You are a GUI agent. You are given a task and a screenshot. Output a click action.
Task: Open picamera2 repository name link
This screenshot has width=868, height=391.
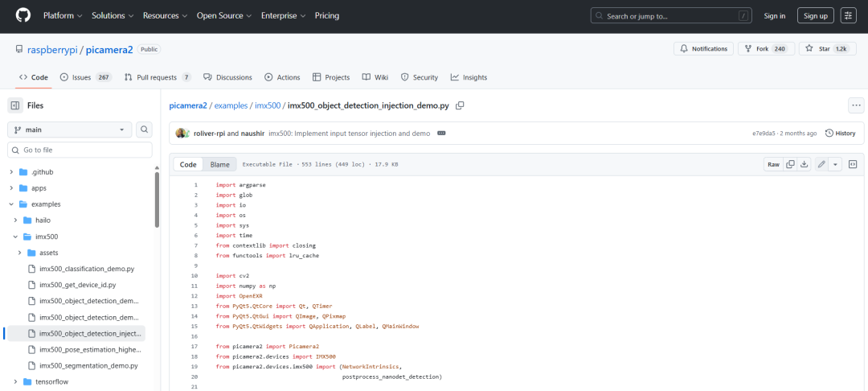109,49
